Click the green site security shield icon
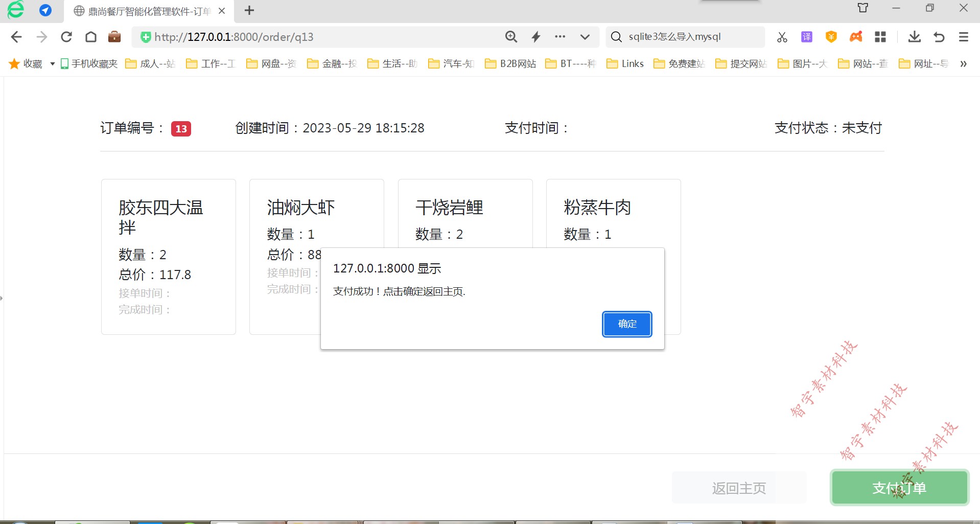This screenshot has width=980, height=524. pos(146,37)
